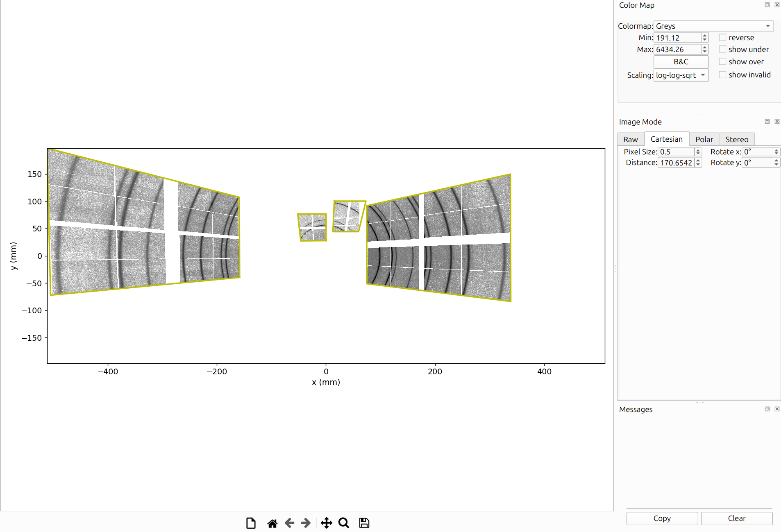
Task: Click the Rotate x angle field
Action: (758, 152)
